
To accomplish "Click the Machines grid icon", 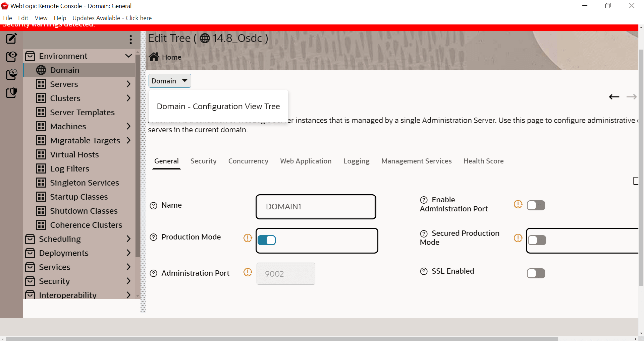I will [x=41, y=126].
